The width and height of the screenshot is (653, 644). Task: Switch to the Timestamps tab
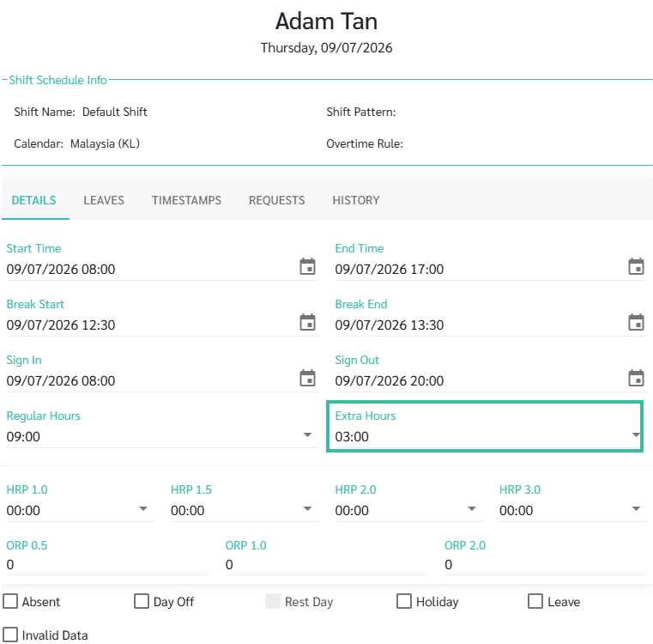[186, 200]
